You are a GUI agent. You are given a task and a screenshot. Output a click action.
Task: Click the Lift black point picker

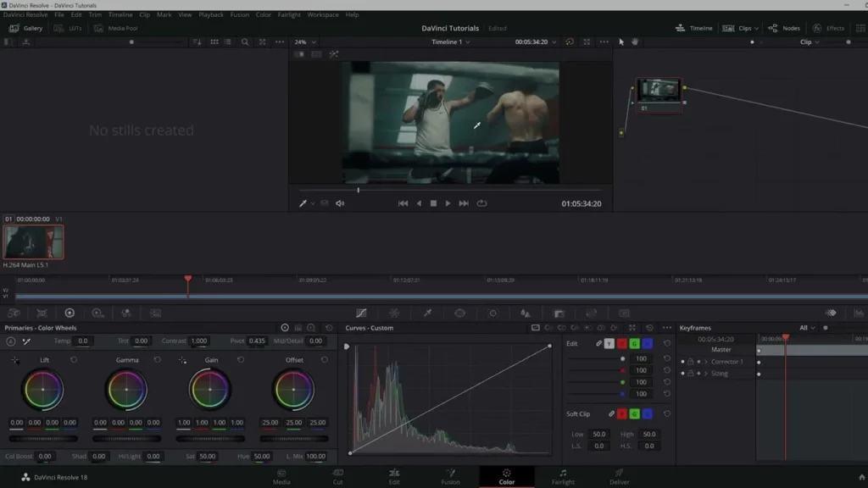15,360
